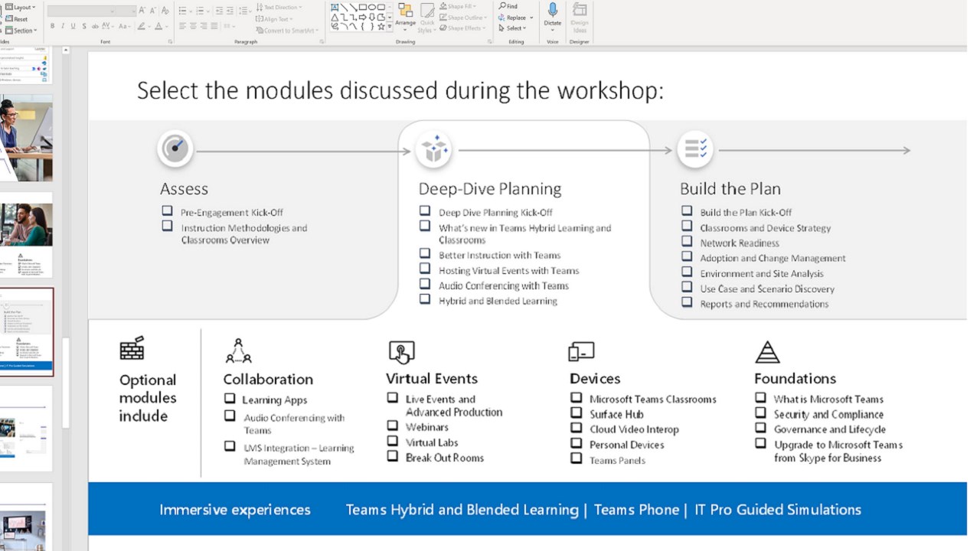The image size is (980, 551).
Task: Increase the list indent level
Action: tap(230, 11)
